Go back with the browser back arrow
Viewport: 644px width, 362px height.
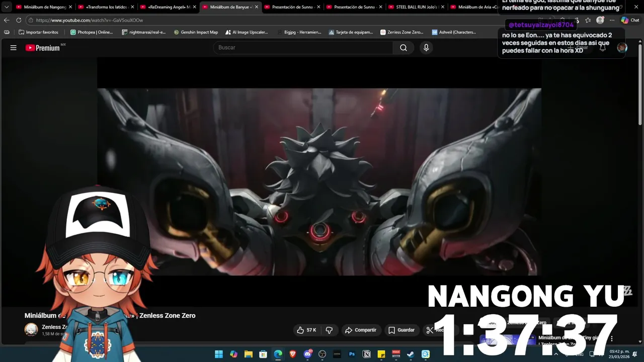pos(7,20)
